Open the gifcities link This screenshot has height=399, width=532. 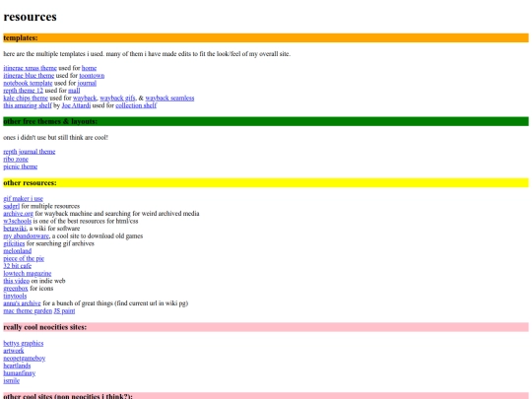pos(14,243)
